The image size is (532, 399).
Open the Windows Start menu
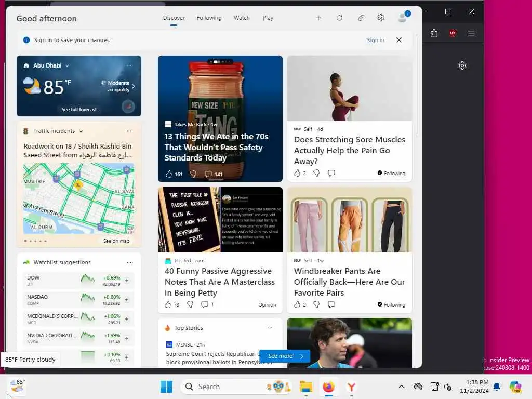click(166, 387)
